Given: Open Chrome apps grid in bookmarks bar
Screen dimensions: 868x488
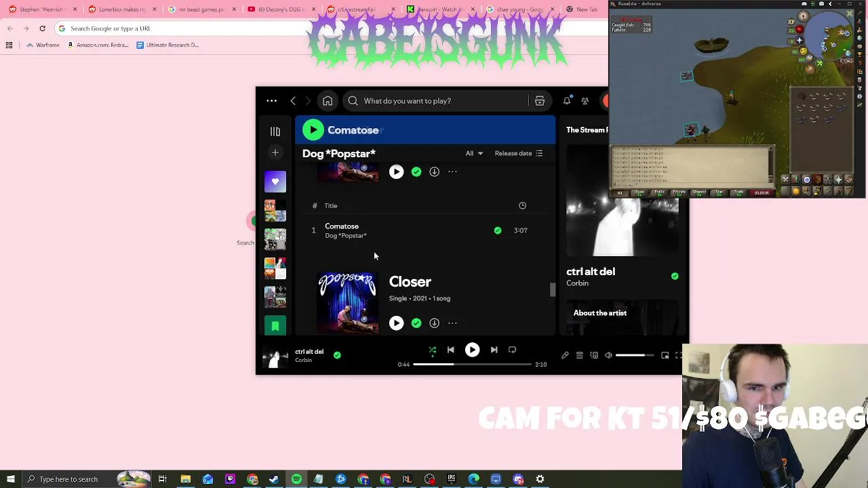Looking at the screenshot, I should pyautogui.click(x=9, y=45).
